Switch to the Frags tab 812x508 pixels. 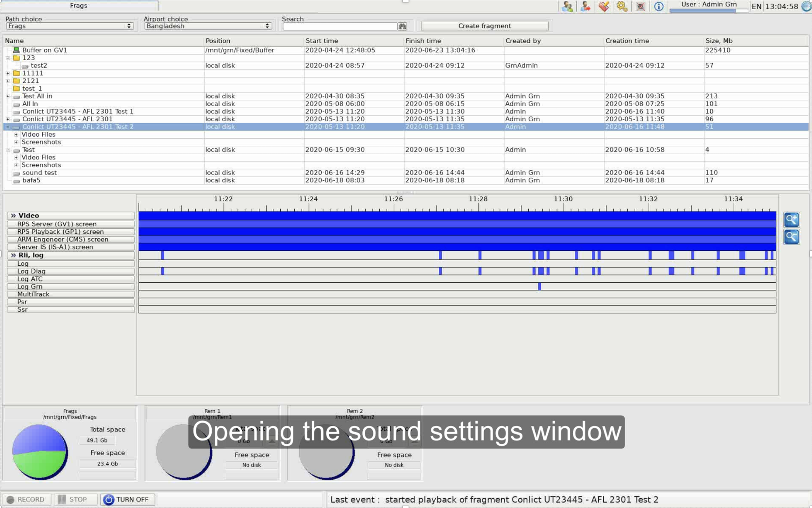coord(79,6)
